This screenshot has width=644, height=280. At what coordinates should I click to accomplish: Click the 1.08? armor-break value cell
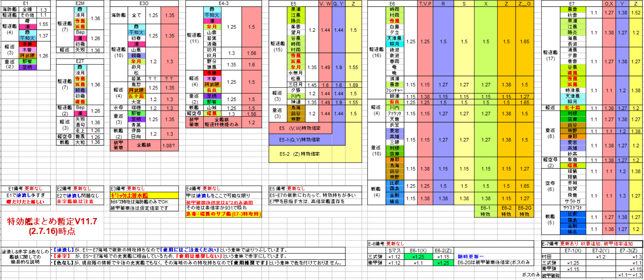coord(169,145)
